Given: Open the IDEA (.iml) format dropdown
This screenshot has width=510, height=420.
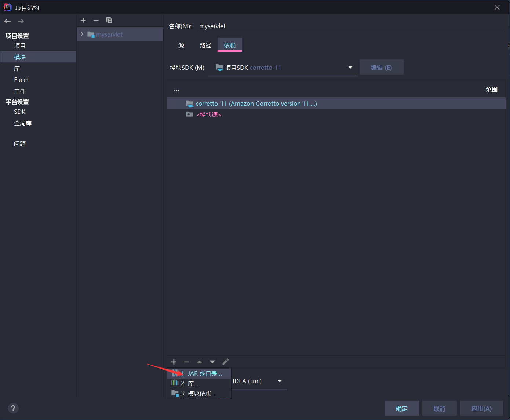Looking at the screenshot, I should point(259,381).
